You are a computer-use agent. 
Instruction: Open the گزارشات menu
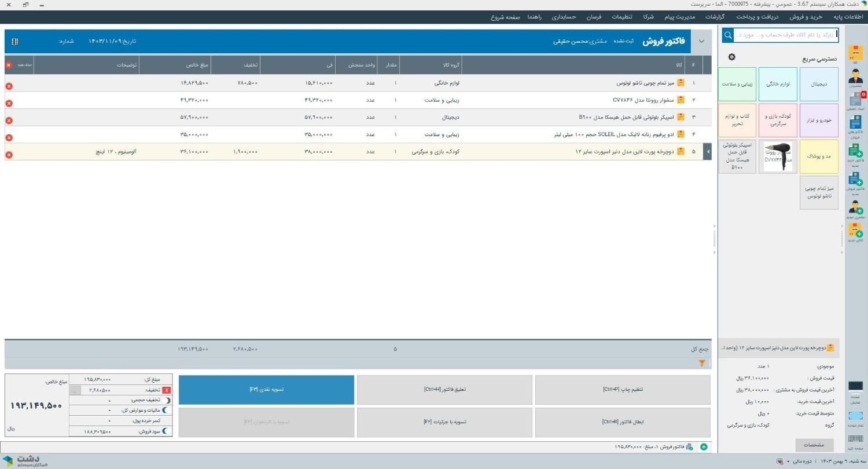point(715,17)
